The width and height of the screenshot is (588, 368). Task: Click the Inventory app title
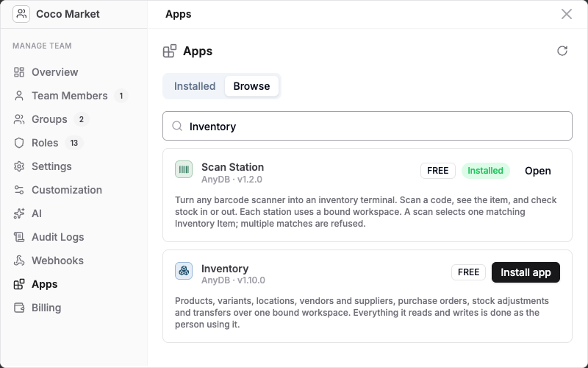pos(225,269)
